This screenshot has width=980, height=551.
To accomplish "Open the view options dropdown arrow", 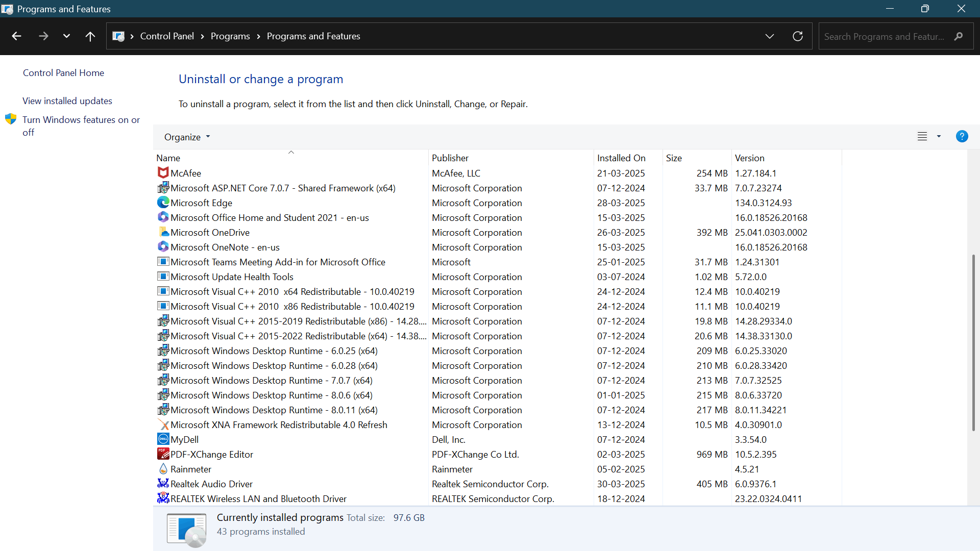I will 938,136.
